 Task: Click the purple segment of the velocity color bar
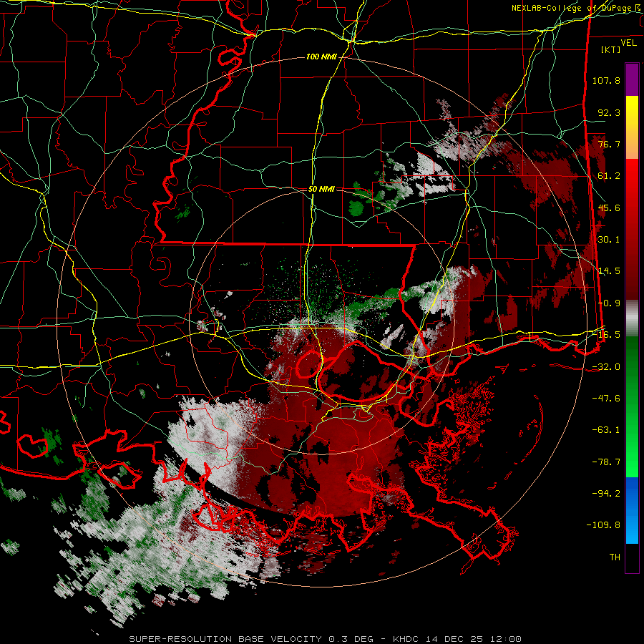[x=632, y=79]
